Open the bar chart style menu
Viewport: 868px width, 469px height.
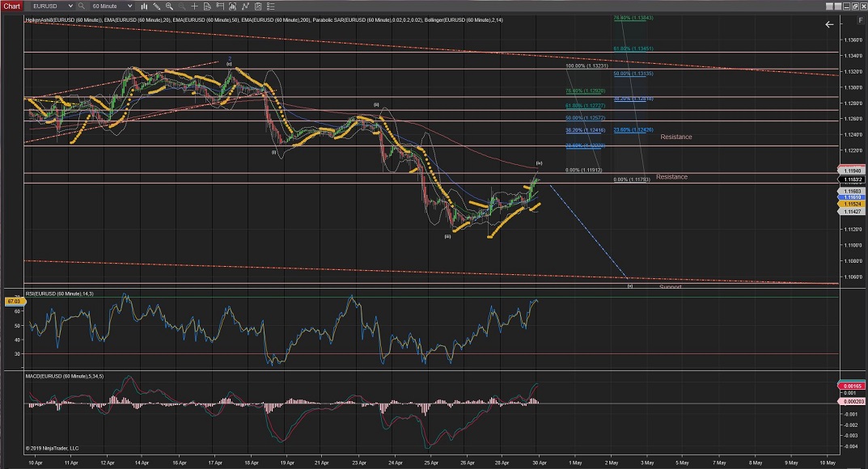146,6
